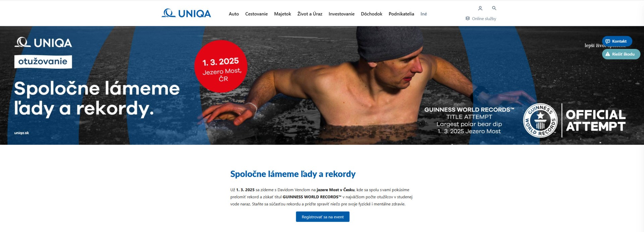Open the user account icon
Image resolution: width=644 pixels, height=232 pixels.
click(480, 8)
